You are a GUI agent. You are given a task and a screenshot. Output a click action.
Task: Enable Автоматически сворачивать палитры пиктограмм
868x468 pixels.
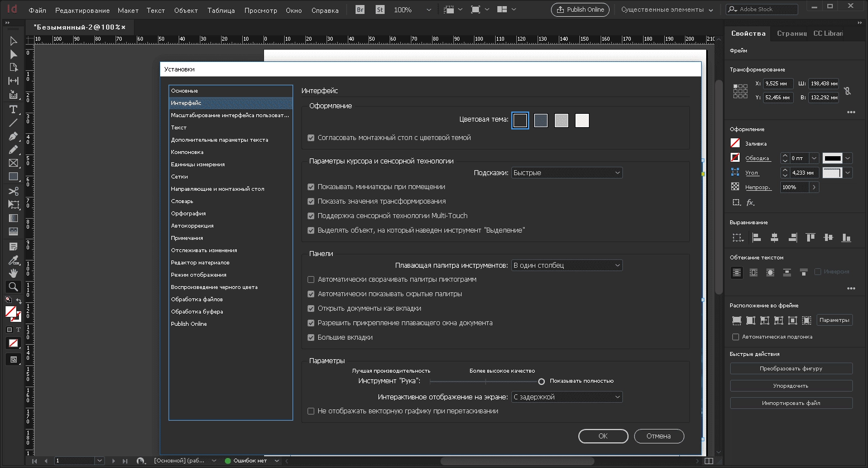point(311,279)
